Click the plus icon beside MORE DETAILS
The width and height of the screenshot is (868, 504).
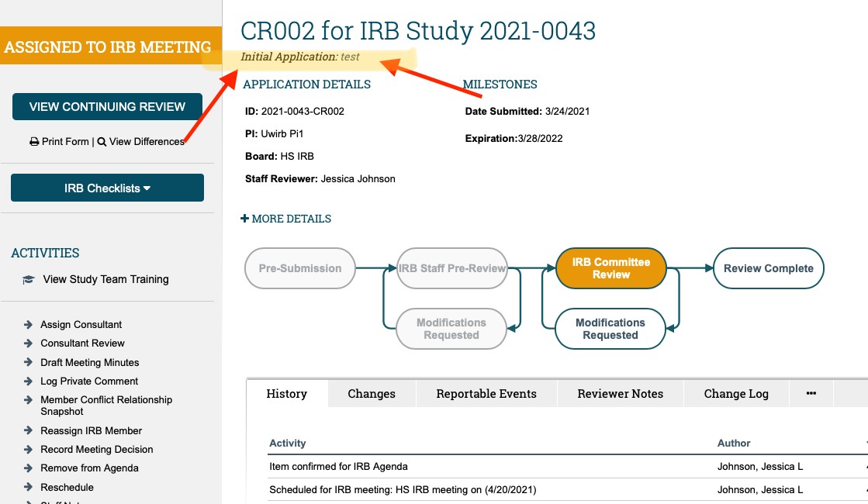pos(244,219)
